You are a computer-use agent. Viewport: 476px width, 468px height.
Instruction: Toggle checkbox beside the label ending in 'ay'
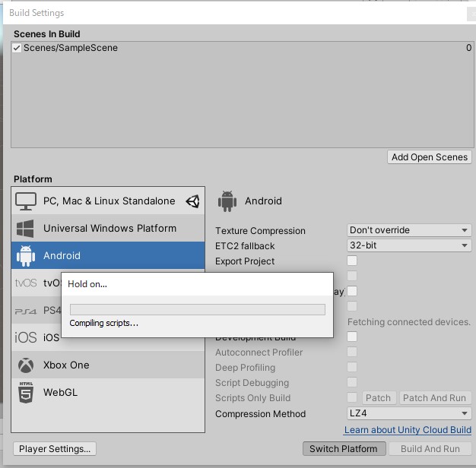(x=352, y=291)
